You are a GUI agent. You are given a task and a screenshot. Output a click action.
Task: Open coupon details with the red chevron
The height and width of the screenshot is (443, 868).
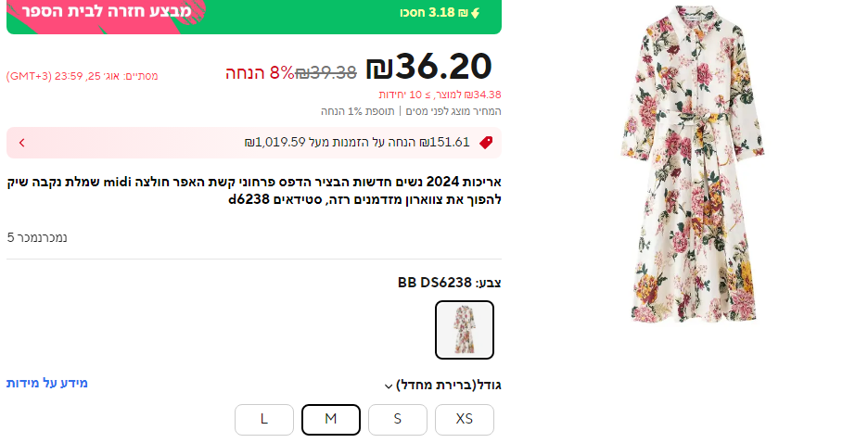pos(21,143)
